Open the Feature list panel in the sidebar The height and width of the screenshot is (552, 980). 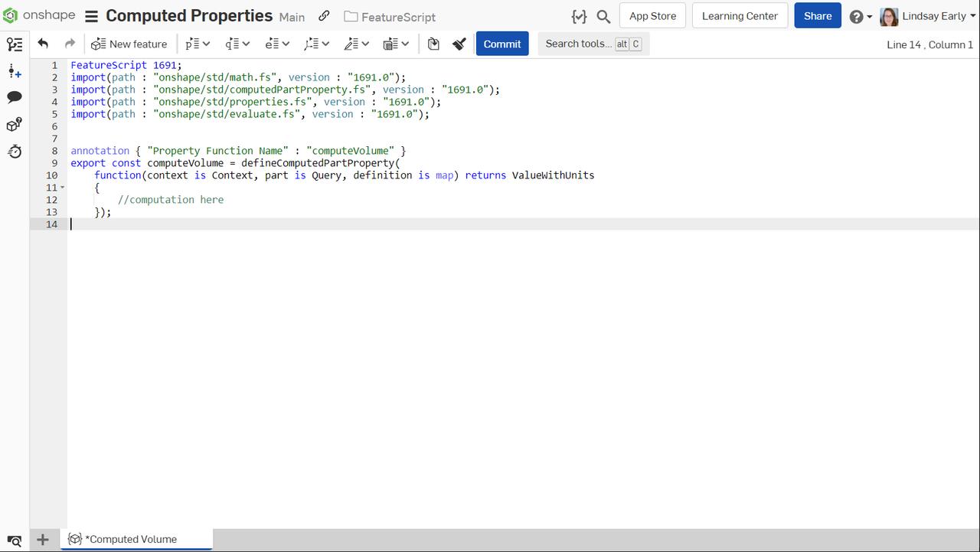coord(15,44)
